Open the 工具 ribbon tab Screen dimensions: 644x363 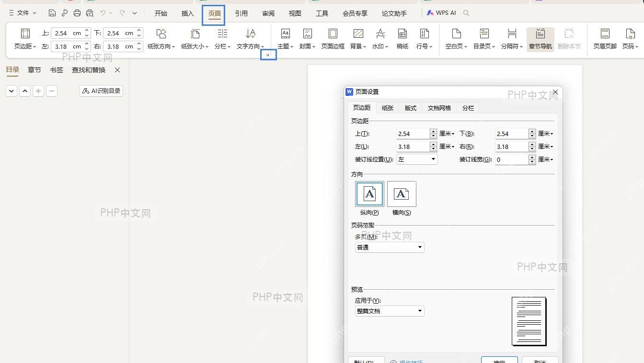[322, 13]
